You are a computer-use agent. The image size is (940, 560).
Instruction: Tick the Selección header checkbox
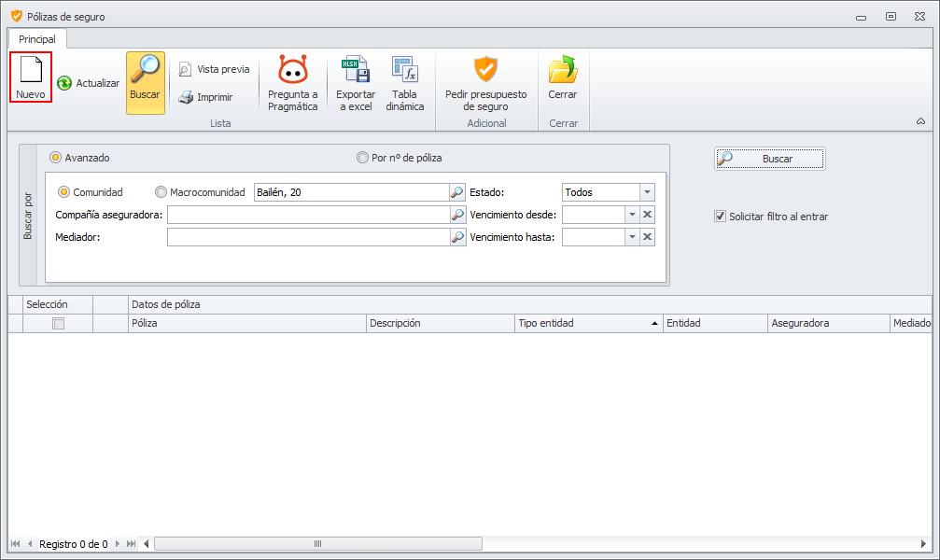click(x=58, y=324)
